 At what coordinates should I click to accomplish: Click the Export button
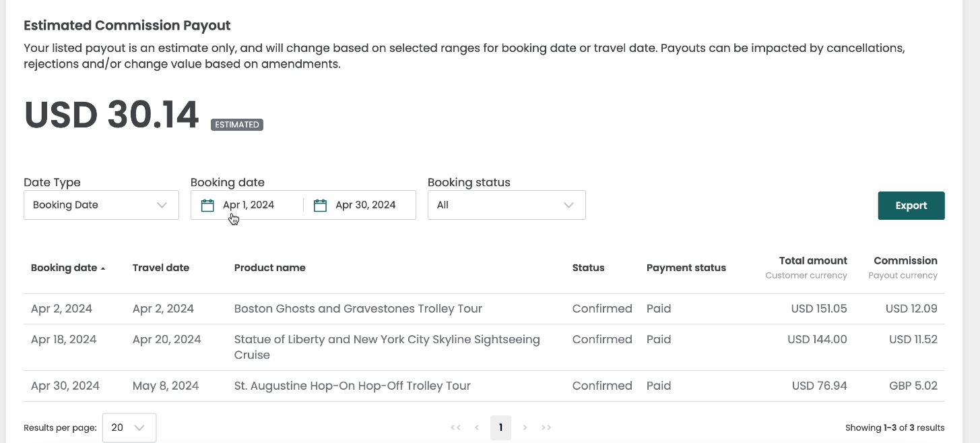click(911, 206)
